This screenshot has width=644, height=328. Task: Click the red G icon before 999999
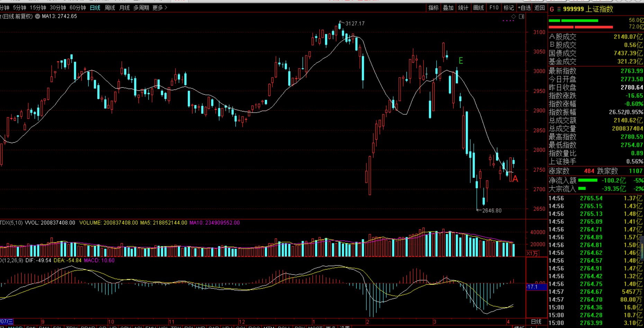tap(552, 9)
